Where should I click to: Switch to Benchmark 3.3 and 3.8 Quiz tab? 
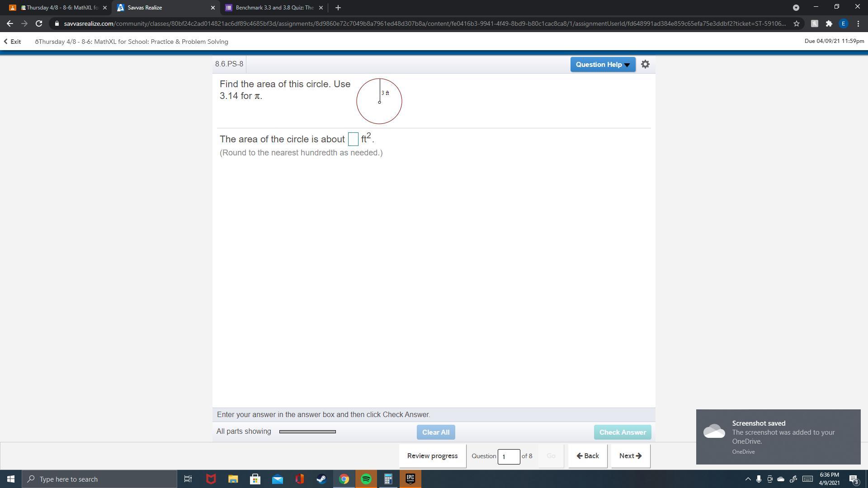coord(274,8)
